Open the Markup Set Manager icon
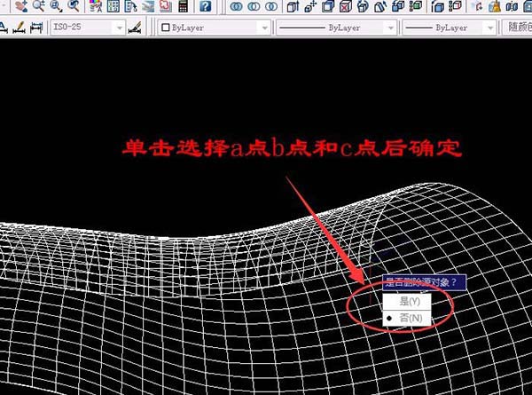This screenshot has width=532, height=395. (166, 6)
